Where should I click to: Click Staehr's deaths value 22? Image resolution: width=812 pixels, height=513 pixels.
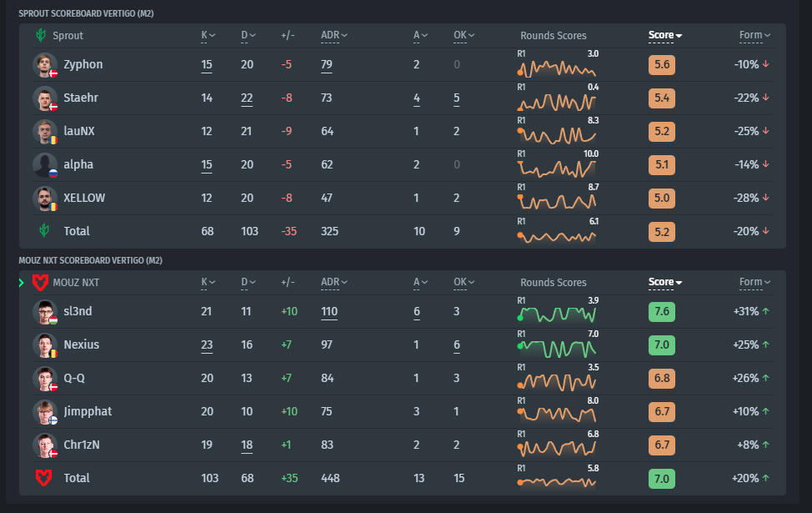click(247, 98)
